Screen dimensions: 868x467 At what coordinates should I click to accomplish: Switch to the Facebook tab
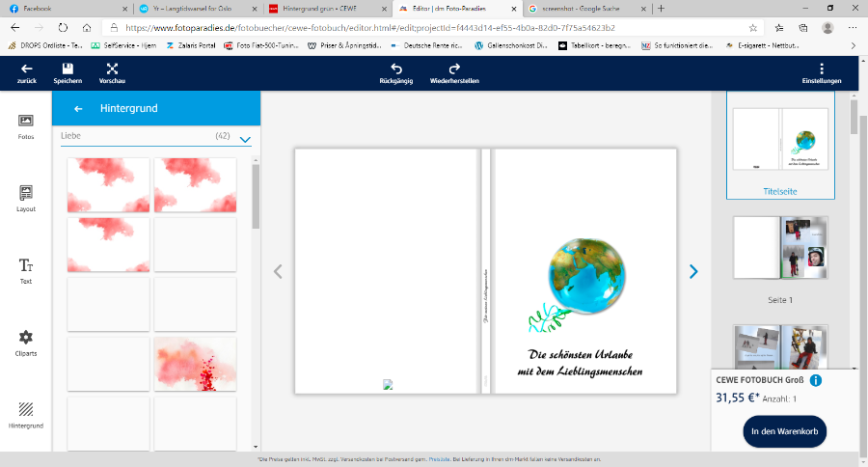[67, 9]
